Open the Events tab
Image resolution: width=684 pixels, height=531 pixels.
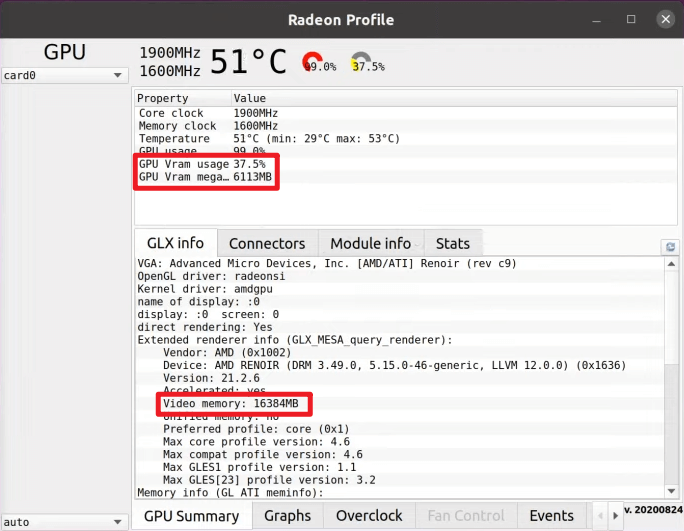[551, 516]
